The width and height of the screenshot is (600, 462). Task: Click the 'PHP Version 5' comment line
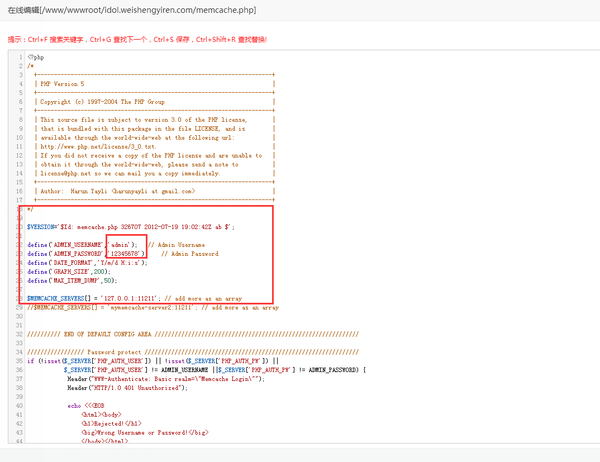coord(62,84)
